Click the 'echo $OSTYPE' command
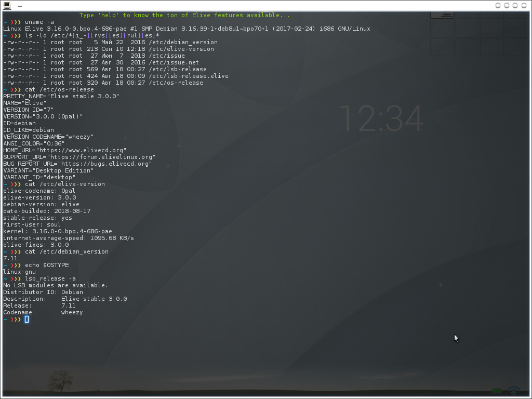Viewport: 532px width, 399px height. coord(47,265)
